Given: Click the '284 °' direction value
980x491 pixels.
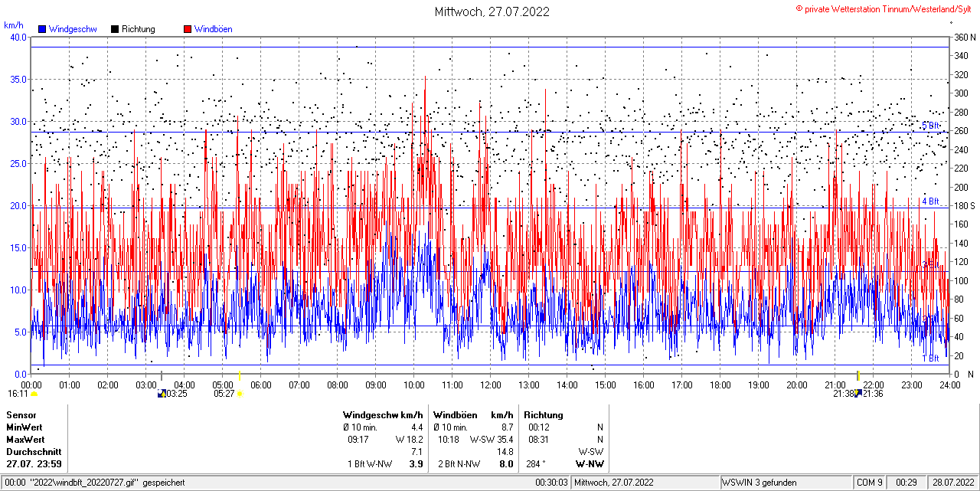Looking at the screenshot, I should click(x=534, y=463).
